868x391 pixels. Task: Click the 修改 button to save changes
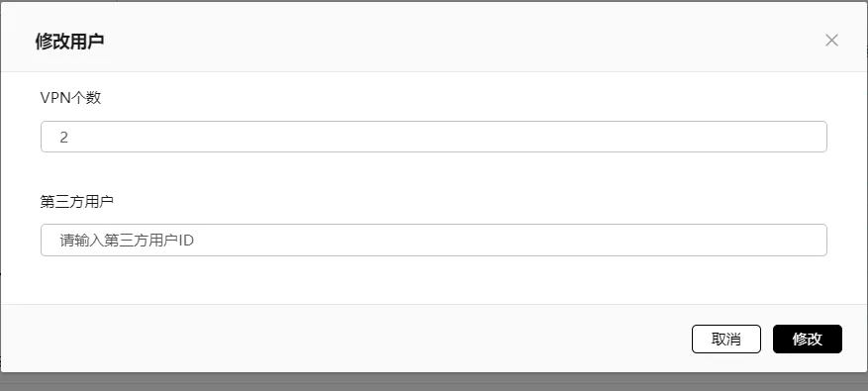(807, 339)
